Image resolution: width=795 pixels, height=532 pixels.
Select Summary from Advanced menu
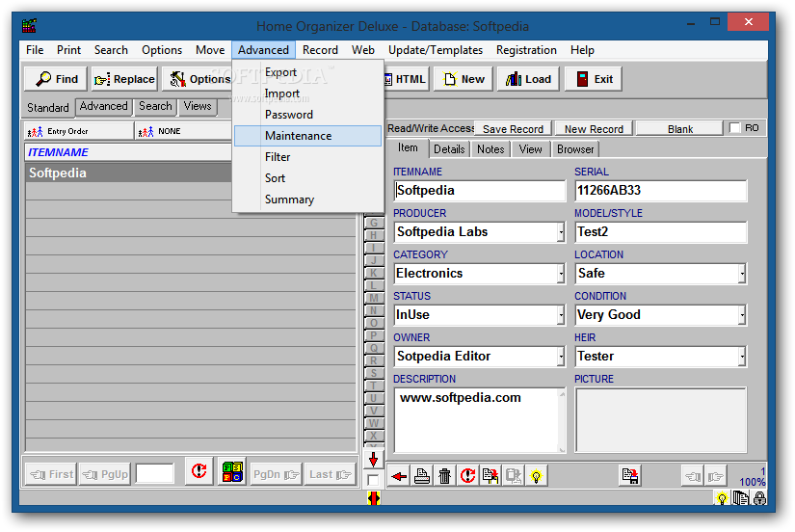[307, 199]
